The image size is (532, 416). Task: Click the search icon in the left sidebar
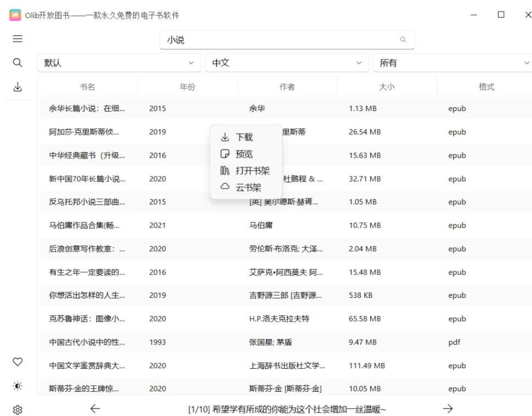click(18, 63)
